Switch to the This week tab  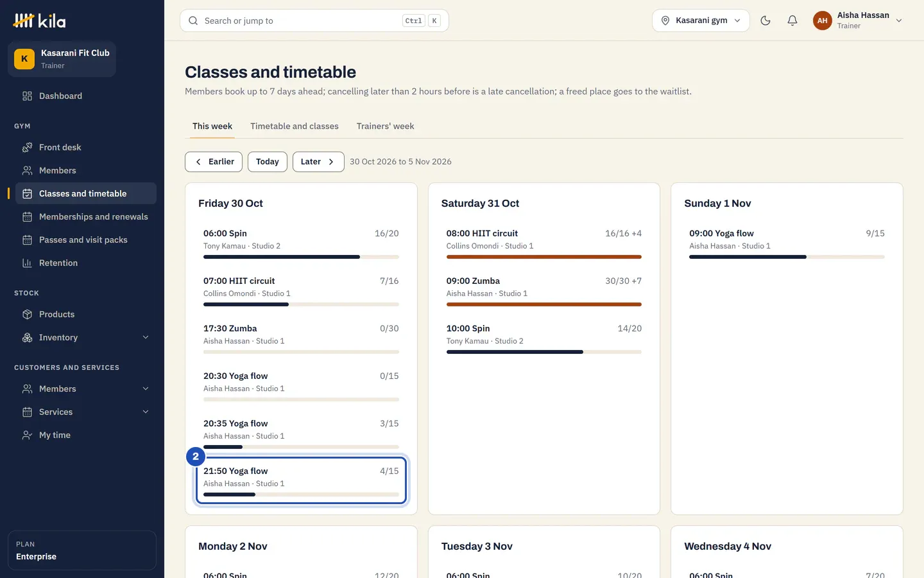click(x=212, y=127)
